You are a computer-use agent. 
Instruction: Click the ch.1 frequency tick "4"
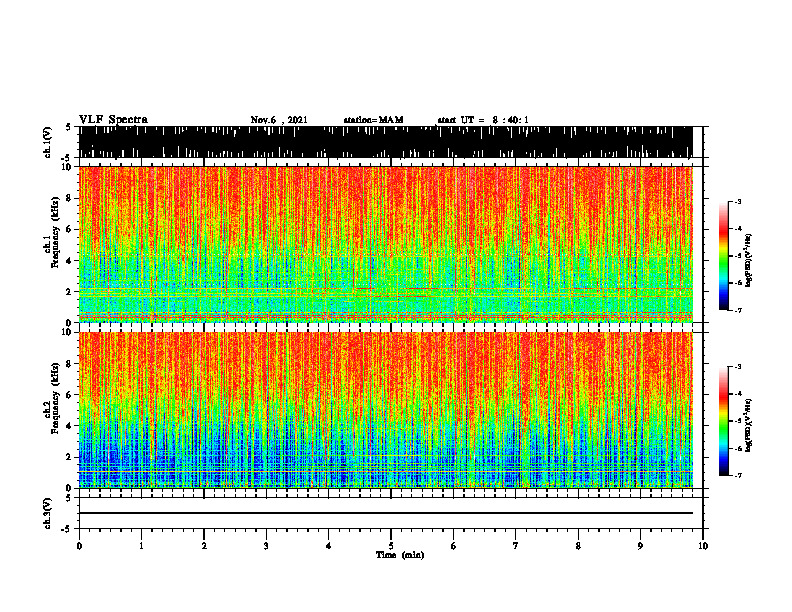tap(69, 261)
